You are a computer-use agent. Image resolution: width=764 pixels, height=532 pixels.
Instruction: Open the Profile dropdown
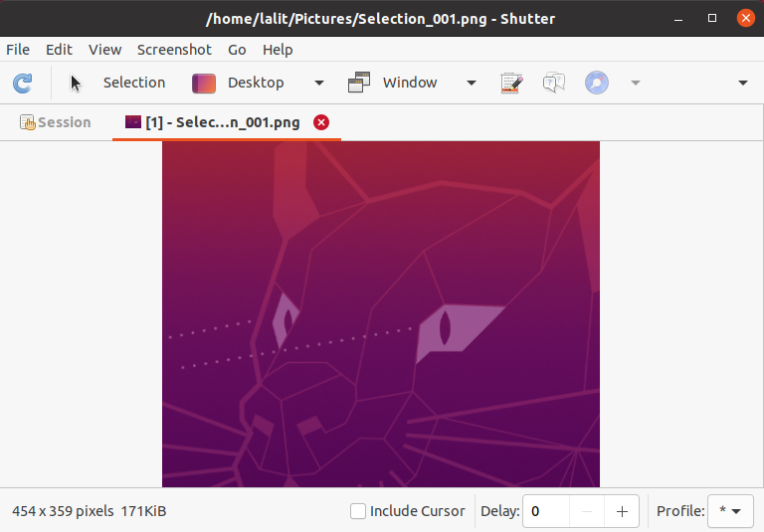(730, 511)
